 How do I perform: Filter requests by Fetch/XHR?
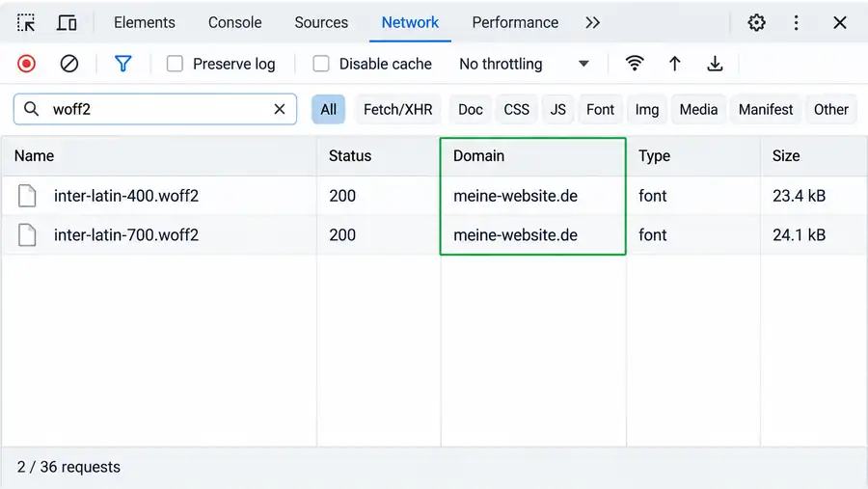pyautogui.click(x=398, y=109)
